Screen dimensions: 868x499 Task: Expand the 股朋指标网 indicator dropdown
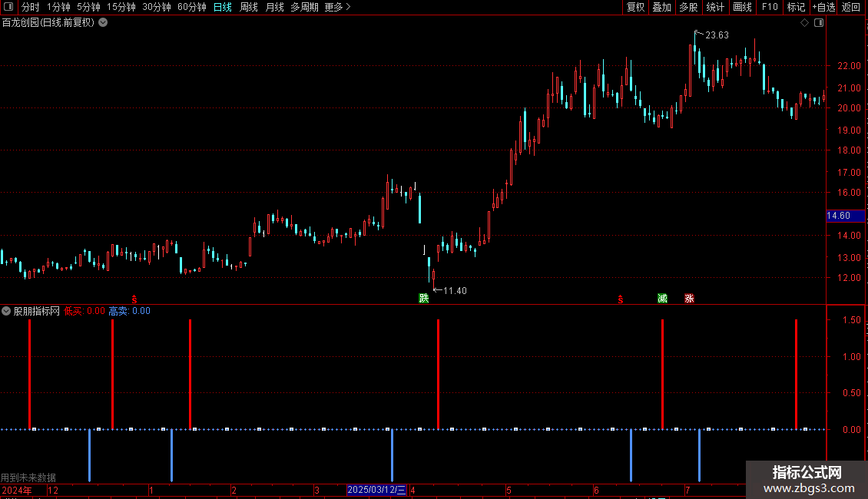6,311
